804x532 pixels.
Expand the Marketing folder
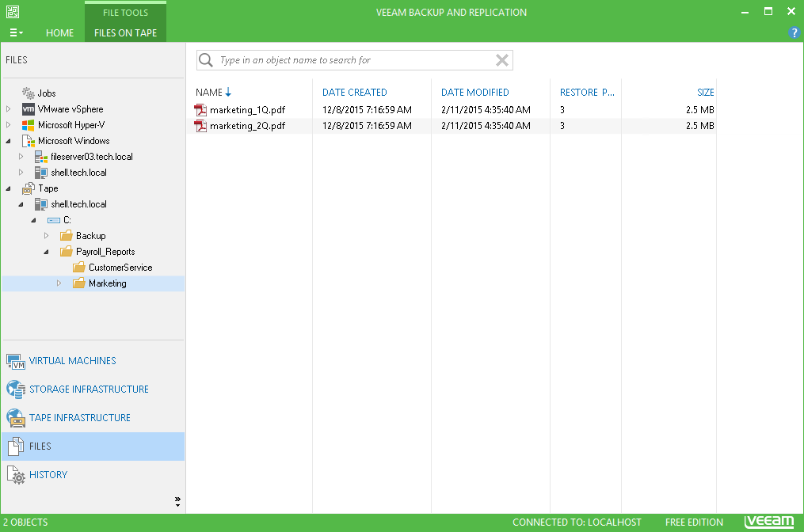[59, 283]
